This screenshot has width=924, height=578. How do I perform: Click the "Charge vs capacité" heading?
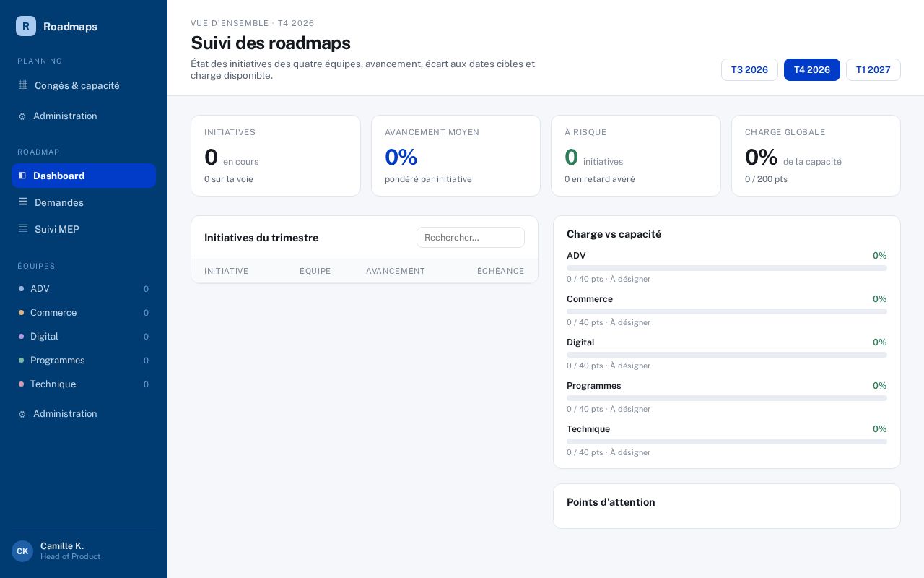tap(614, 234)
